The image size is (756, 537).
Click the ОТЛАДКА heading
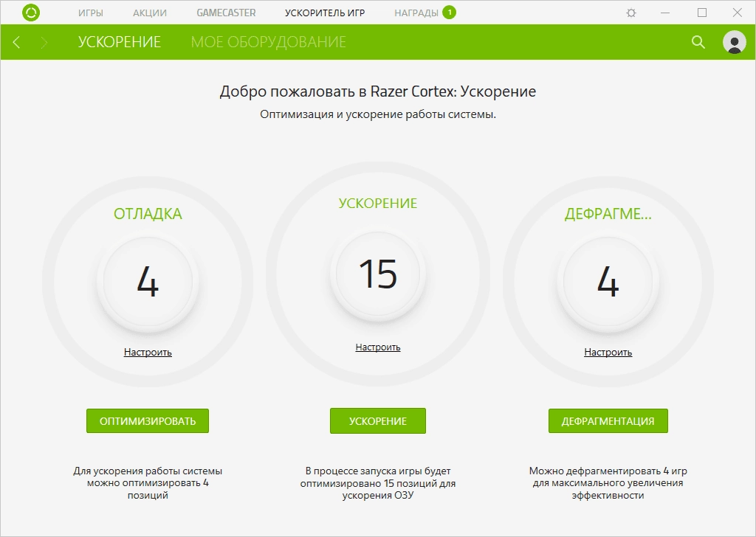(x=148, y=214)
